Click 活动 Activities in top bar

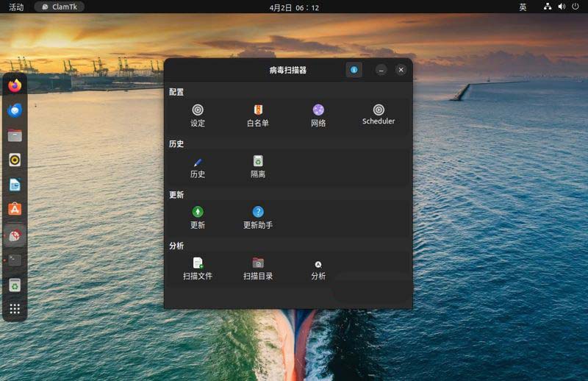tap(16, 7)
